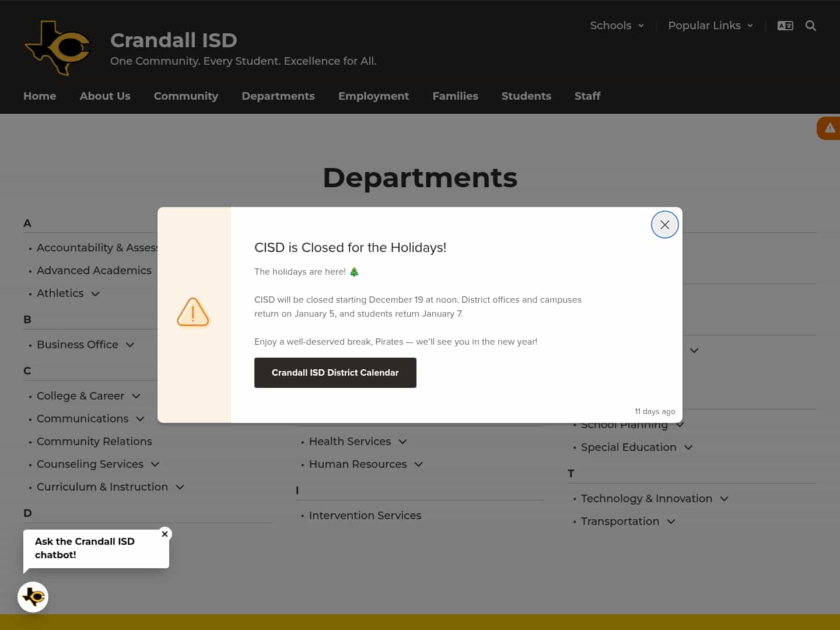Image resolution: width=840 pixels, height=630 pixels.
Task: Close the holiday announcement popup
Action: pos(664,225)
